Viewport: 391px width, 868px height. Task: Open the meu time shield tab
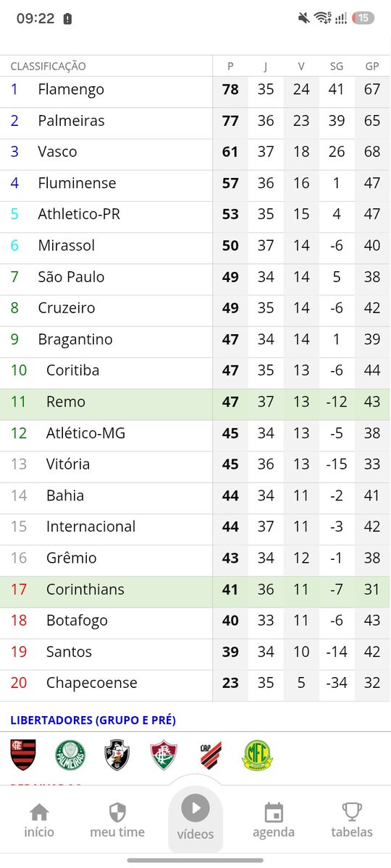click(x=117, y=821)
